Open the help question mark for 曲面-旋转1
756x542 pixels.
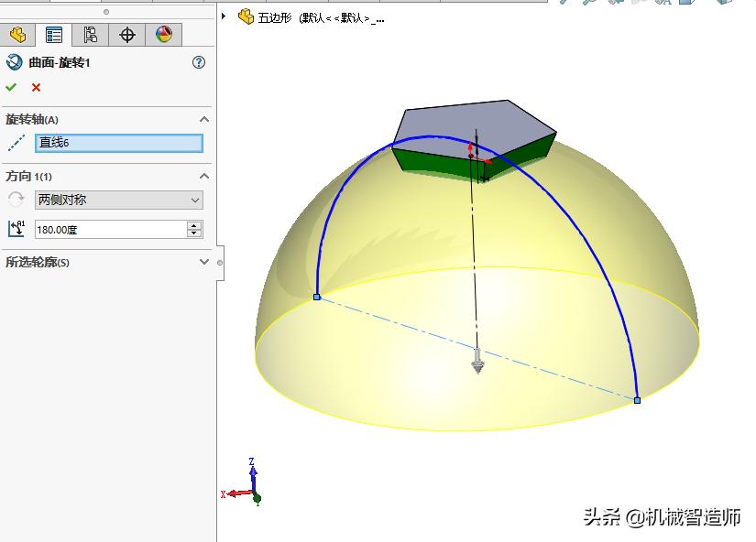click(198, 62)
